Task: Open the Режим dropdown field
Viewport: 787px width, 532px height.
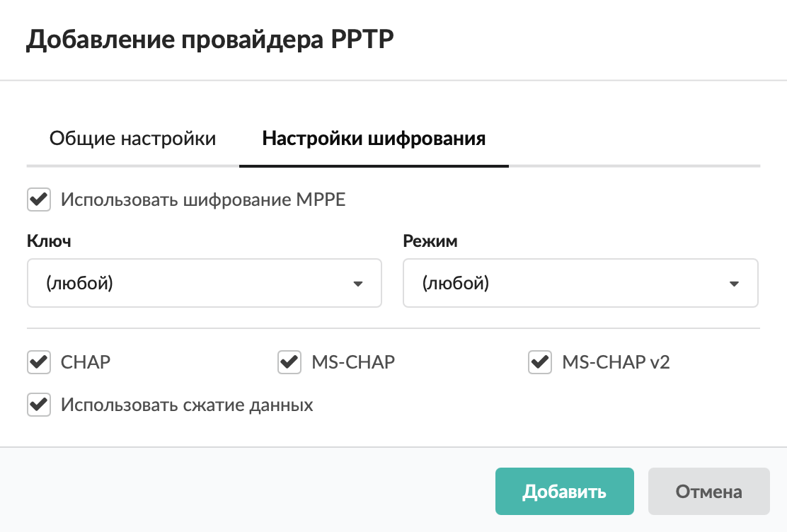Action: point(580,283)
